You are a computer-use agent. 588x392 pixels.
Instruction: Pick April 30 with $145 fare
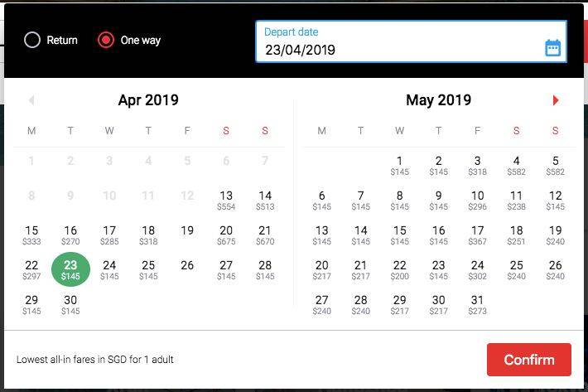[x=70, y=305]
